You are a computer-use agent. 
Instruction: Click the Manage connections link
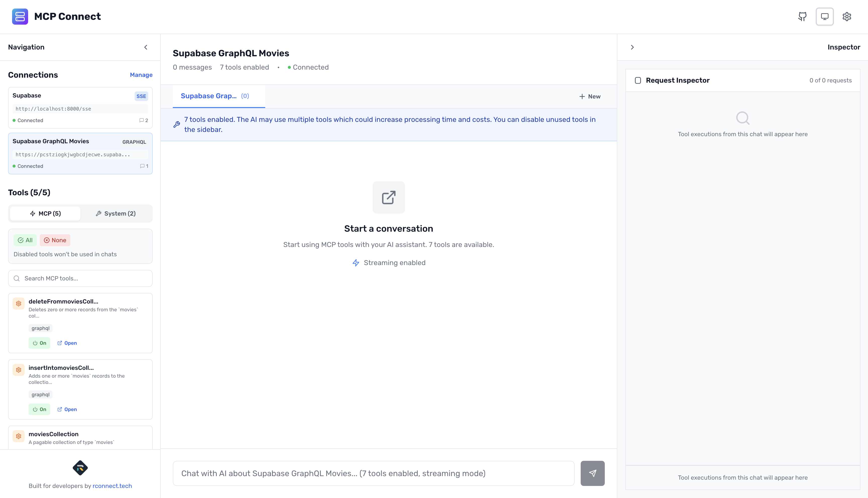141,75
